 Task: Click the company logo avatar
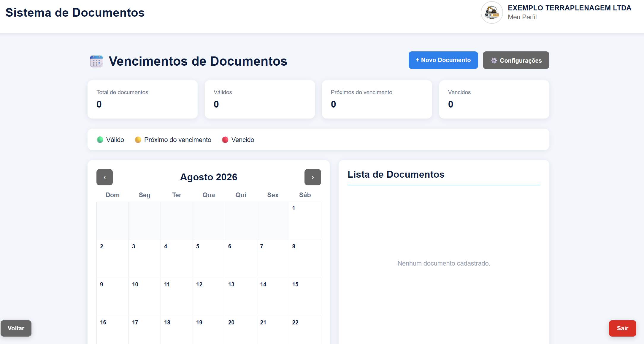[492, 12]
